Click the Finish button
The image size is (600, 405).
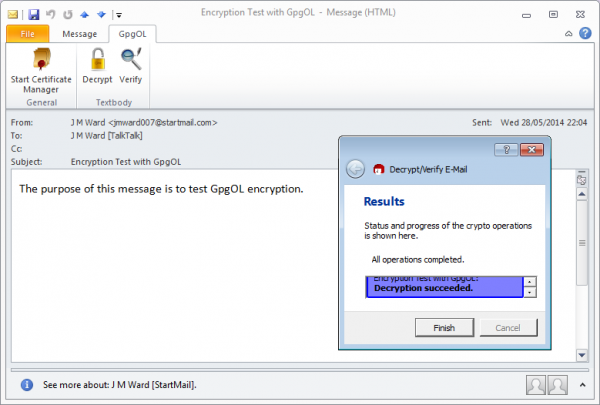[444, 328]
